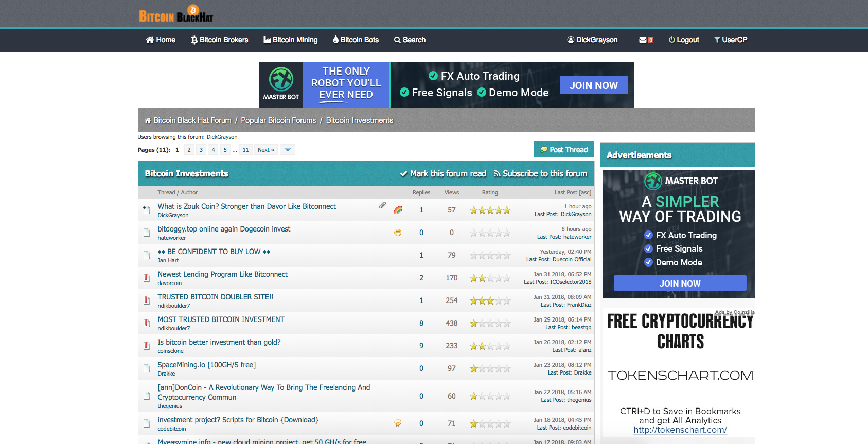Open author davorcoin's profile
868x444 pixels.
(170, 283)
